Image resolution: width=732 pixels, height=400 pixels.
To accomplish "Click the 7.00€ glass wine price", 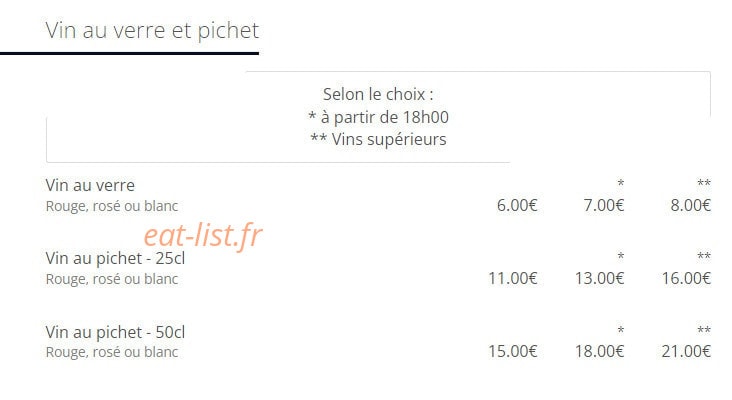I will (x=604, y=205).
